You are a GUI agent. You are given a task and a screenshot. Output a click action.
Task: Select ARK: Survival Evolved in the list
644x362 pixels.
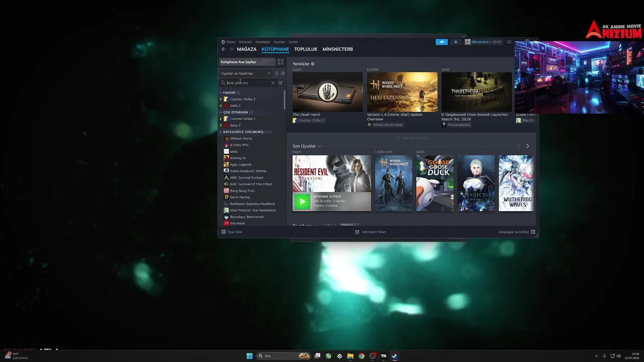point(247,177)
